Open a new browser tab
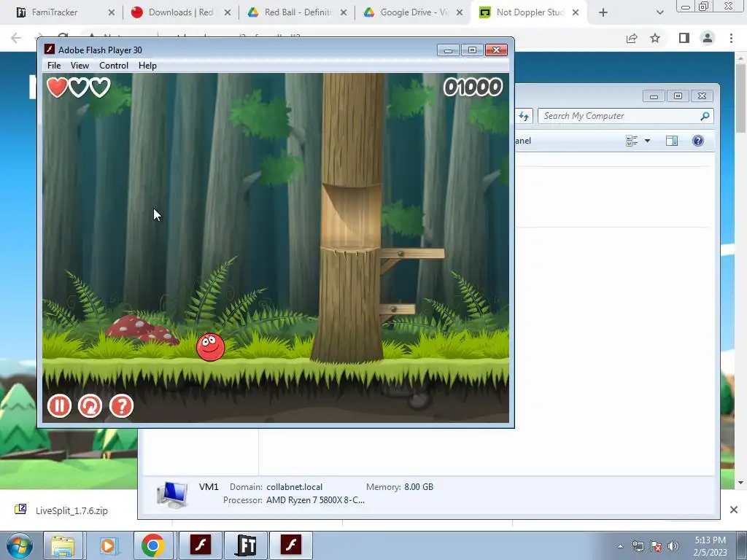Image resolution: width=747 pixels, height=560 pixels. point(603,12)
